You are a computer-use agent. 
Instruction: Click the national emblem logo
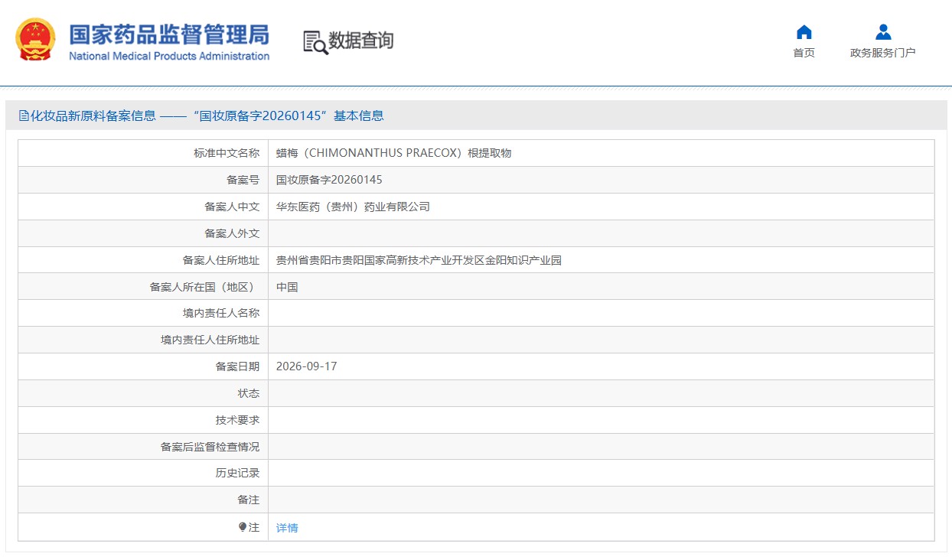[x=35, y=41]
